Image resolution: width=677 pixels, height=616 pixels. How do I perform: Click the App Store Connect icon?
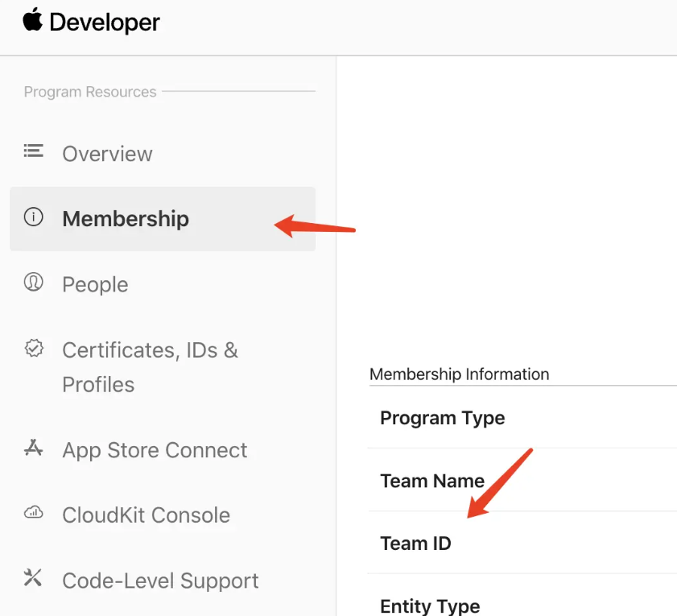pyautogui.click(x=33, y=448)
